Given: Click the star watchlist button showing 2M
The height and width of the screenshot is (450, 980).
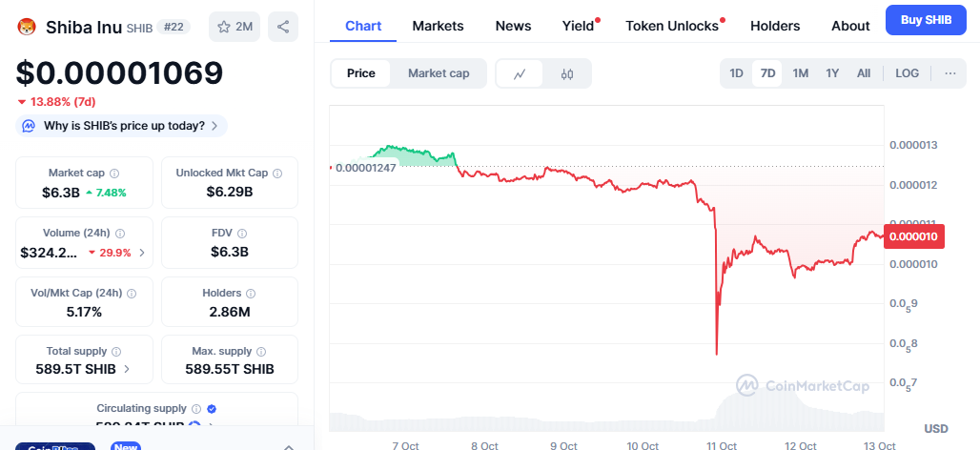Looking at the screenshot, I should [235, 27].
